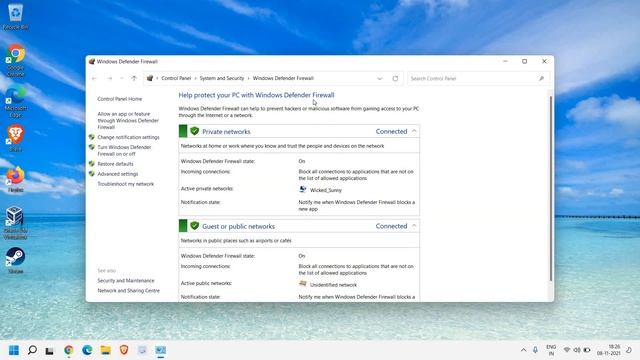Open Allow an app or feature link
640x360 pixels.
[x=128, y=120]
